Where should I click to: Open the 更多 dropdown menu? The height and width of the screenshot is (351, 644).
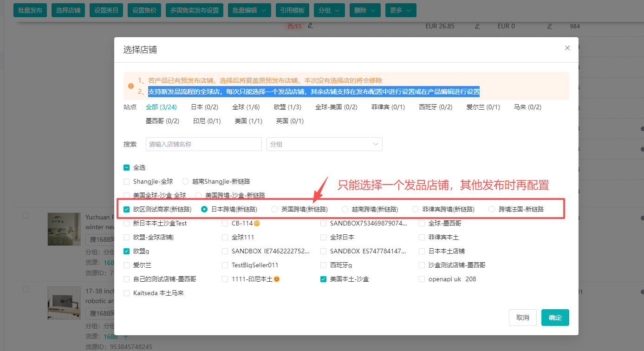[x=400, y=10]
